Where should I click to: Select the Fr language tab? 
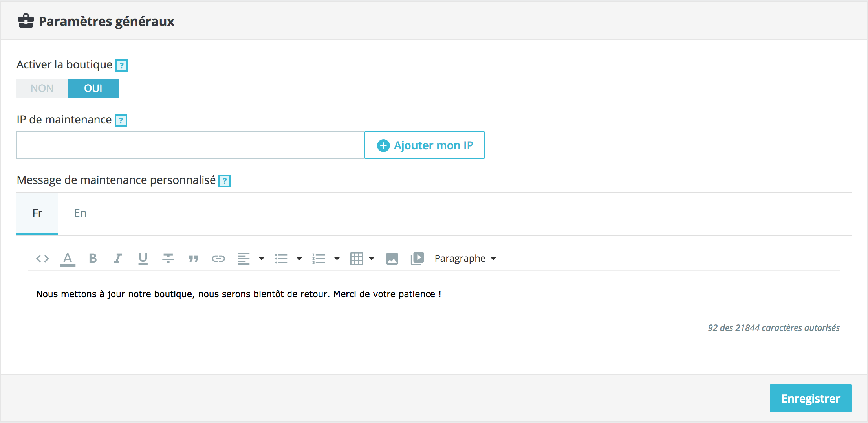click(x=37, y=213)
